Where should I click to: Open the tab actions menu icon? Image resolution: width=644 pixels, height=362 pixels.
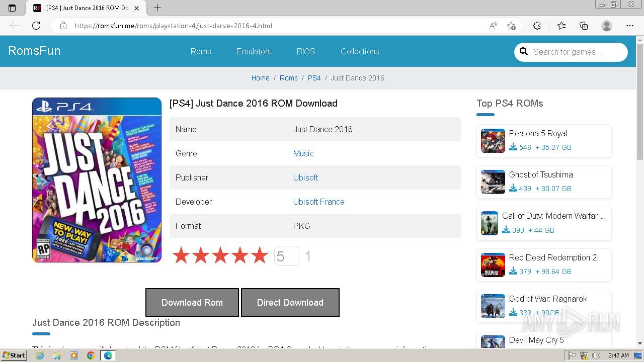pyautogui.click(x=12, y=8)
